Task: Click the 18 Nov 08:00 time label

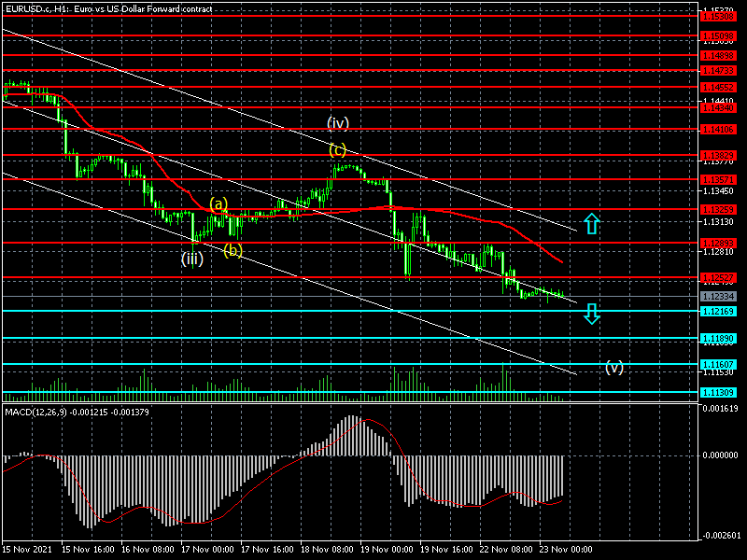Action: coord(326,550)
